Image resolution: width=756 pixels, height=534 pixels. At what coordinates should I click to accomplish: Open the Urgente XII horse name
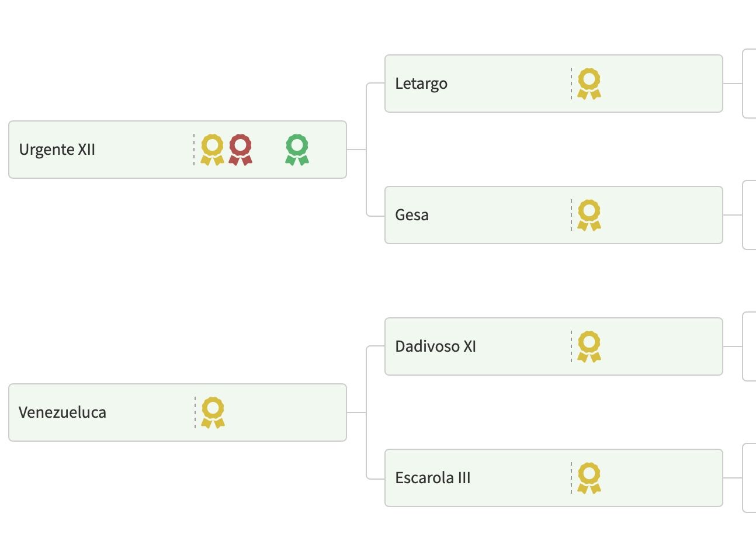pos(57,150)
